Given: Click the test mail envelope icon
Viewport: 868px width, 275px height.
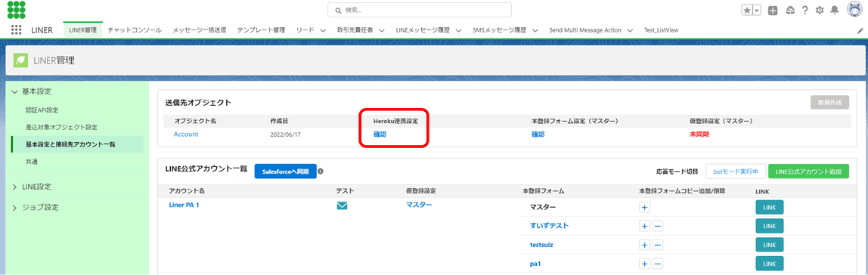Looking at the screenshot, I should coord(342,205).
